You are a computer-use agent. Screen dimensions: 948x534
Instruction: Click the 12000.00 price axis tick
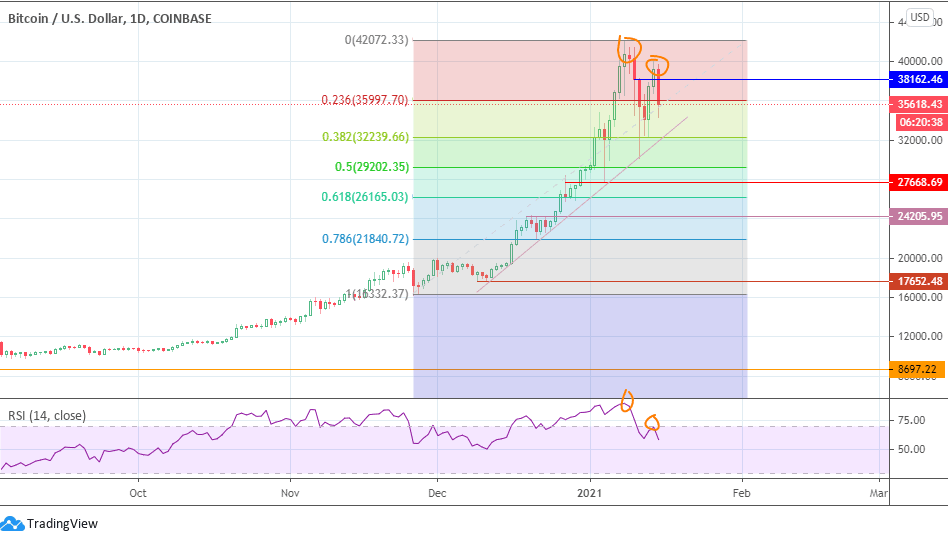click(920, 336)
